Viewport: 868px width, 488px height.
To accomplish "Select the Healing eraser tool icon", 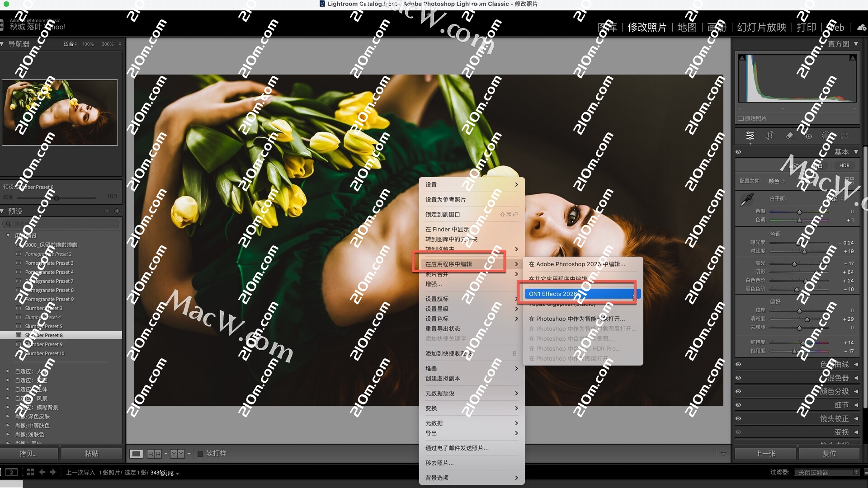I will tap(789, 136).
